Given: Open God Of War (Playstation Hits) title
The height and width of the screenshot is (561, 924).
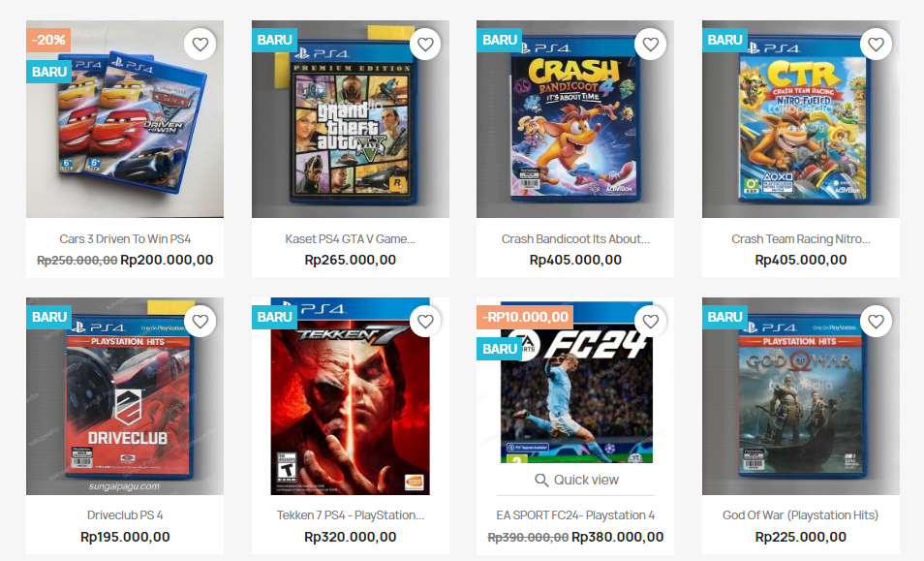Looking at the screenshot, I should click(x=801, y=515).
